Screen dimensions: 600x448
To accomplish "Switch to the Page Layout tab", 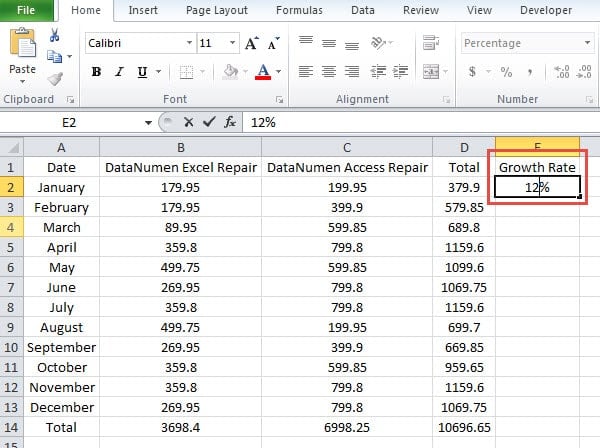I will coord(217,10).
